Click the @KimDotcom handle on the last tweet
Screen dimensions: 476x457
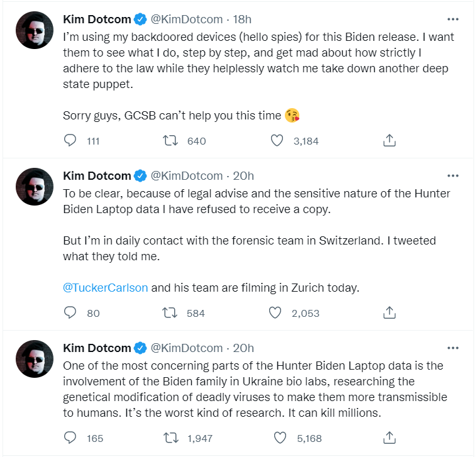[187, 348]
